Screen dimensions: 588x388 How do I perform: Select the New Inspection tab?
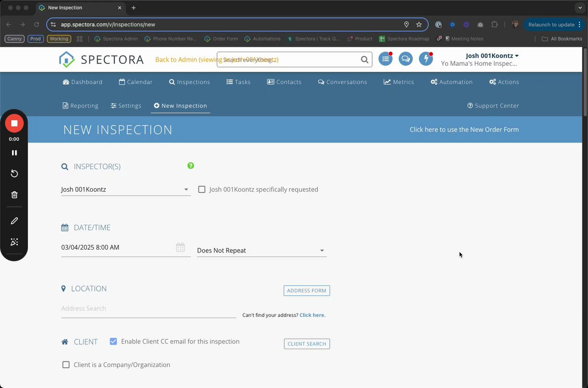(x=180, y=106)
